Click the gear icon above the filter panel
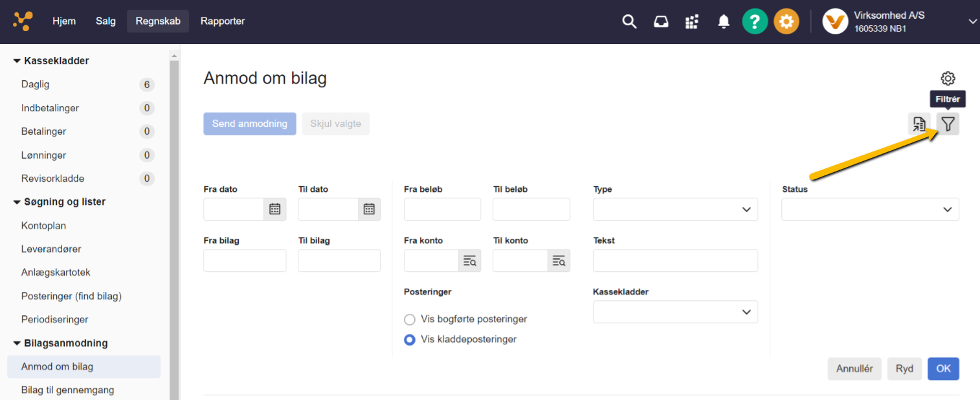980x400 pixels. (x=948, y=78)
